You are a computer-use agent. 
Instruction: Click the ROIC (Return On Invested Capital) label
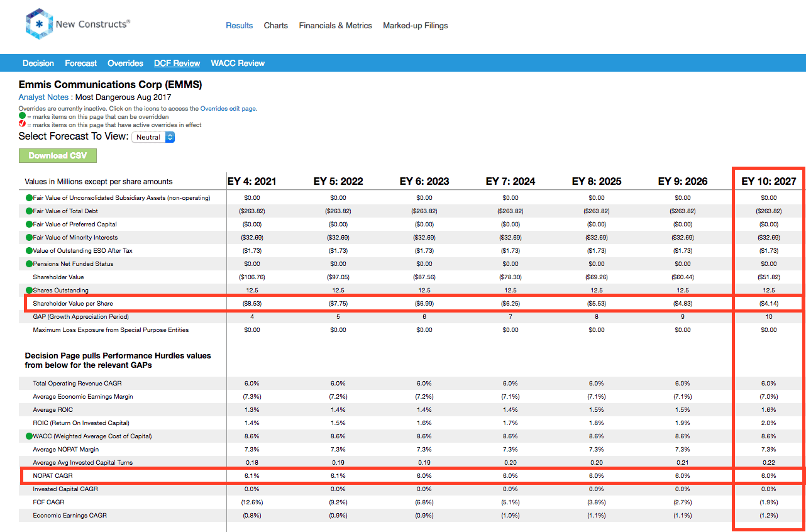click(x=81, y=423)
